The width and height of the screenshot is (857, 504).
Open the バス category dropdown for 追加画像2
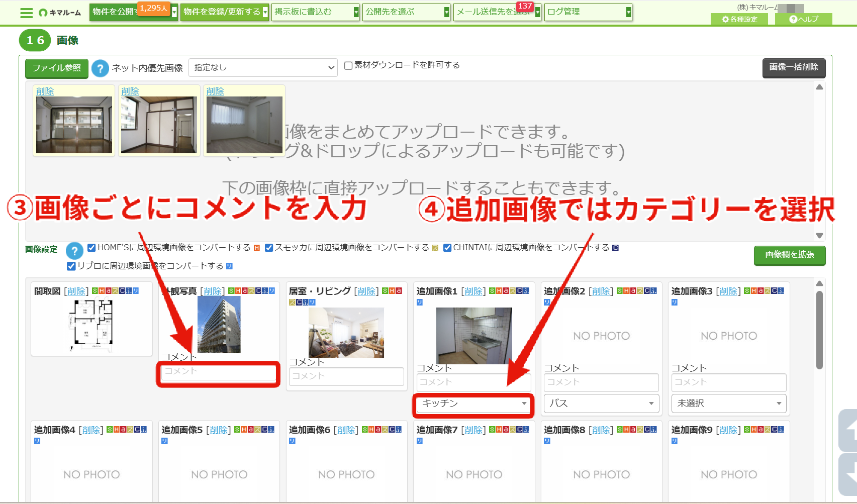tap(601, 404)
